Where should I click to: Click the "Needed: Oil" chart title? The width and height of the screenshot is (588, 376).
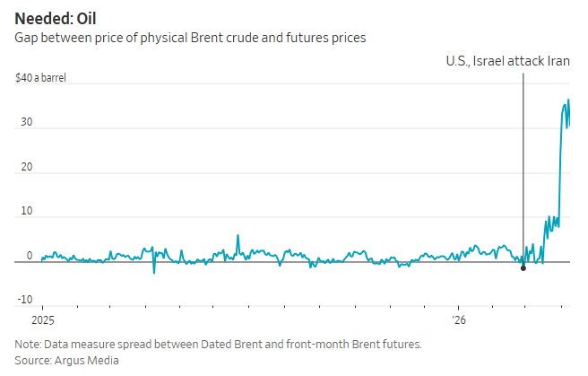pos(56,18)
